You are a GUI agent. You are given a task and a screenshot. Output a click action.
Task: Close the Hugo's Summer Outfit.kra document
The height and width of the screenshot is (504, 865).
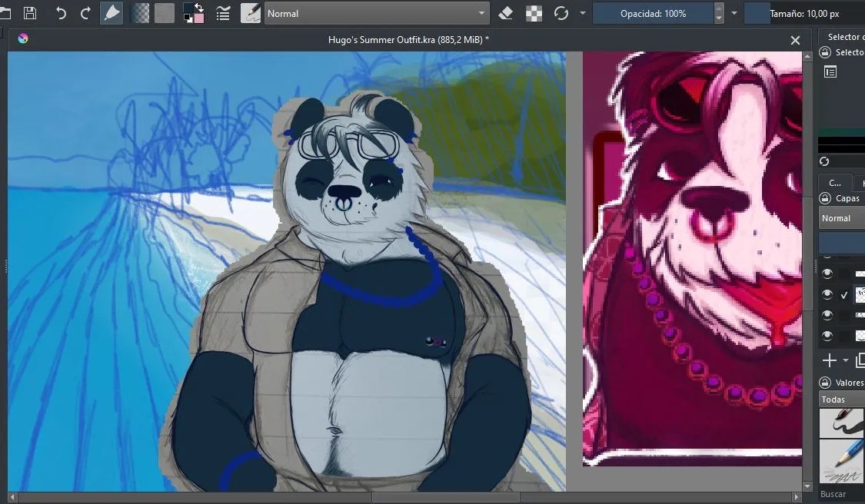click(795, 40)
